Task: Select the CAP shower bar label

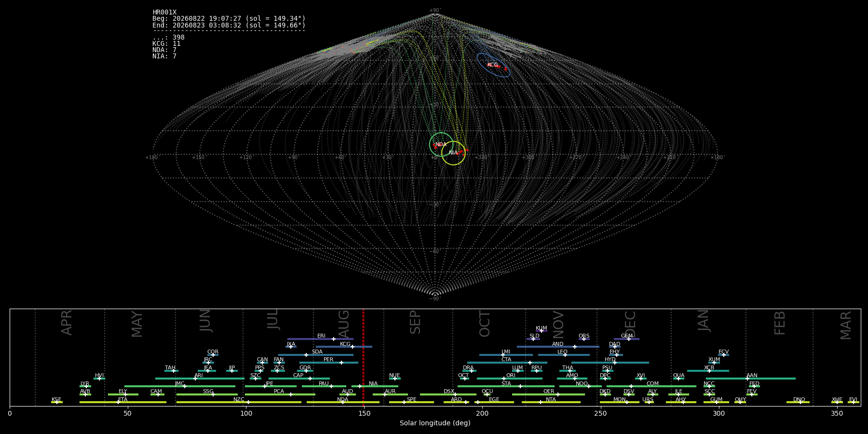Action: 298,376
